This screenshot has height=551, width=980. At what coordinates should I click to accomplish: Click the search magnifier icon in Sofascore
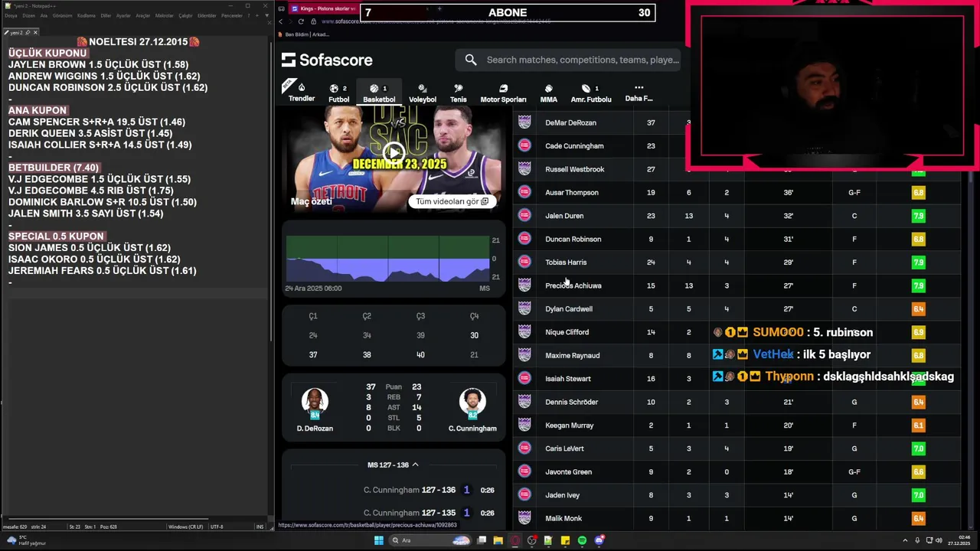click(x=471, y=60)
